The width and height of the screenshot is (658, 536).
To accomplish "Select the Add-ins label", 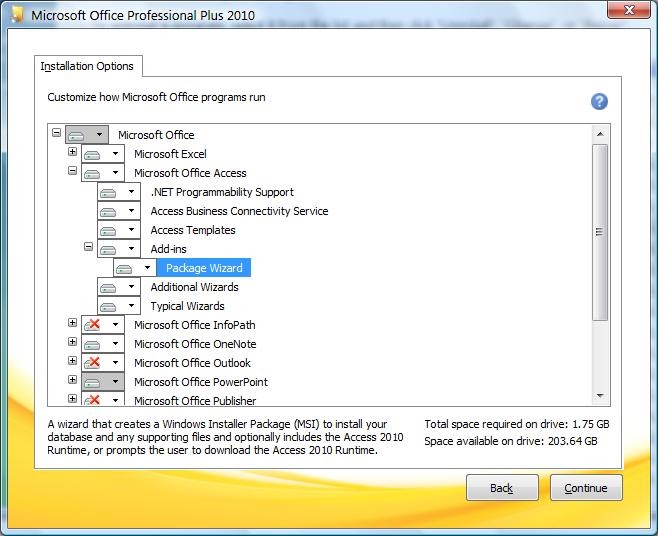I will click(168, 249).
